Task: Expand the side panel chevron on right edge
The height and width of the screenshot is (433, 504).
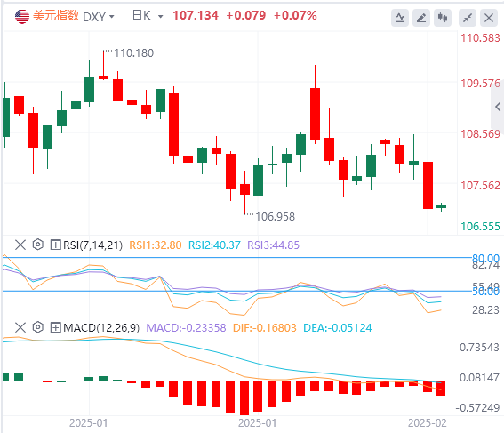Action: click(x=498, y=107)
